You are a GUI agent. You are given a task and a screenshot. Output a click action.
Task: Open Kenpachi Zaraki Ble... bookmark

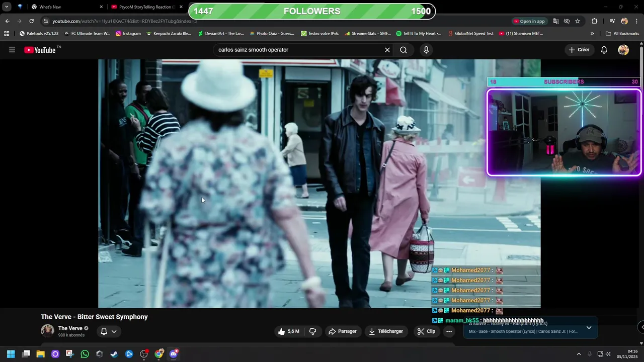(x=169, y=34)
